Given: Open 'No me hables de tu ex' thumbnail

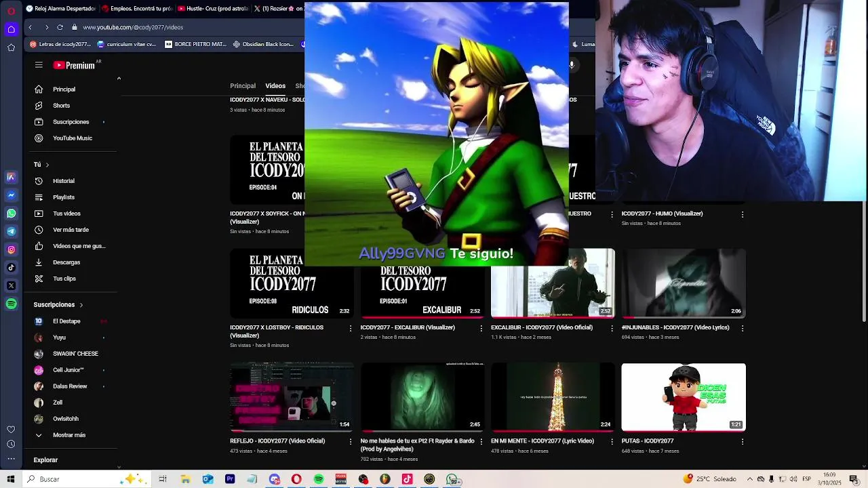Looking at the screenshot, I should pyautogui.click(x=422, y=397).
